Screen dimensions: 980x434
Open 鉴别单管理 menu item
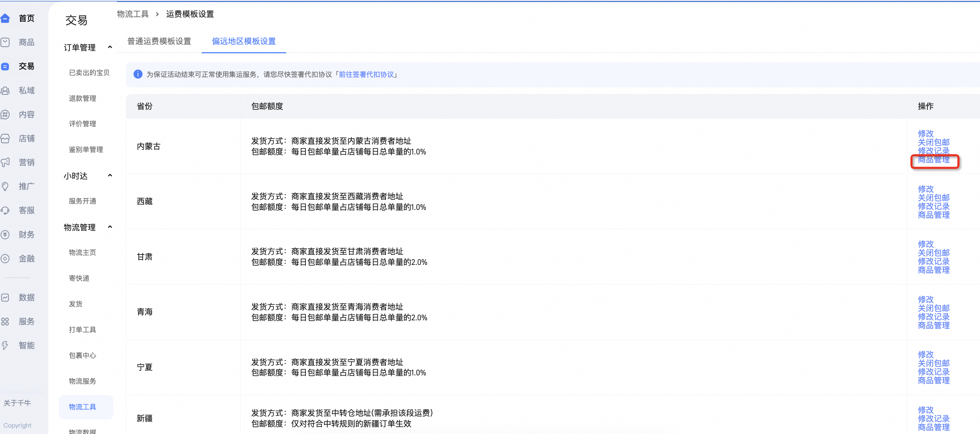click(x=85, y=150)
